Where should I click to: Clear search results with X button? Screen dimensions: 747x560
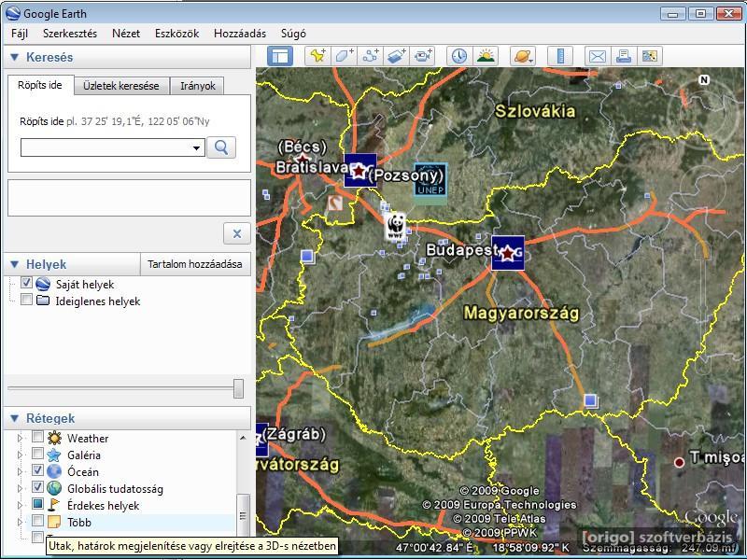point(237,234)
